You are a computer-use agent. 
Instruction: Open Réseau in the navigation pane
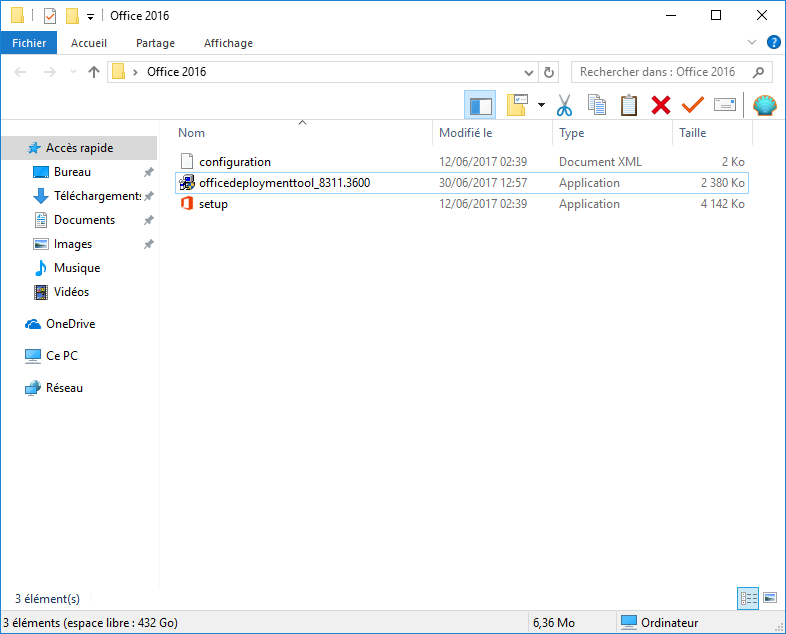64,388
